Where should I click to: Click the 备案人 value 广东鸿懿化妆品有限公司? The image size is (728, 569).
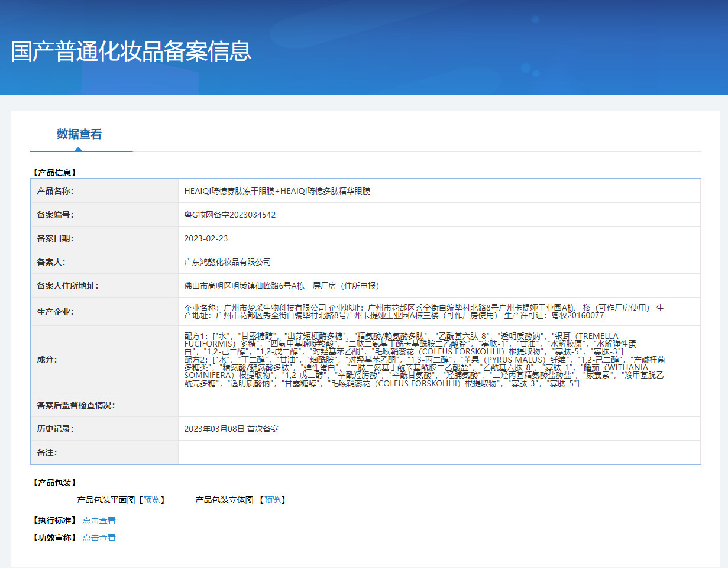click(x=228, y=262)
